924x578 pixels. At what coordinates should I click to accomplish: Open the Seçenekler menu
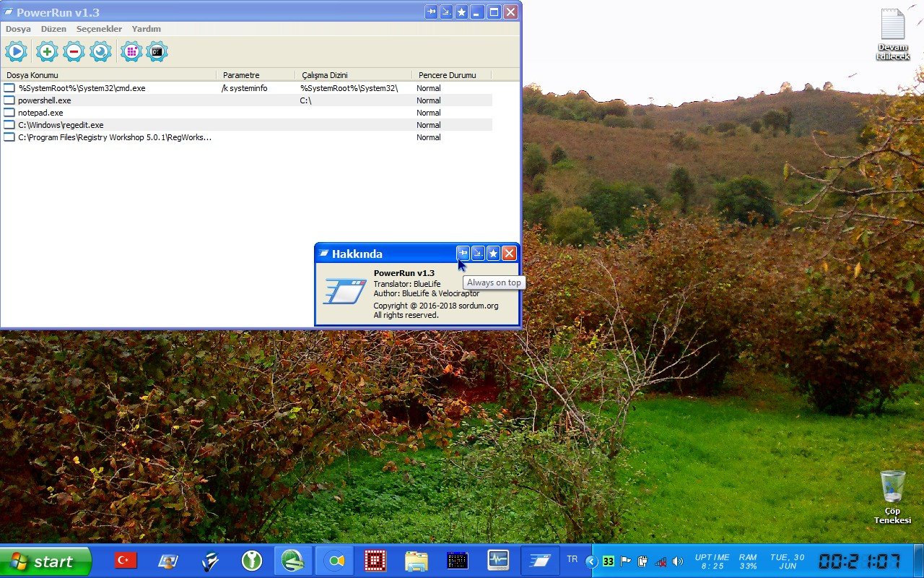click(x=99, y=29)
